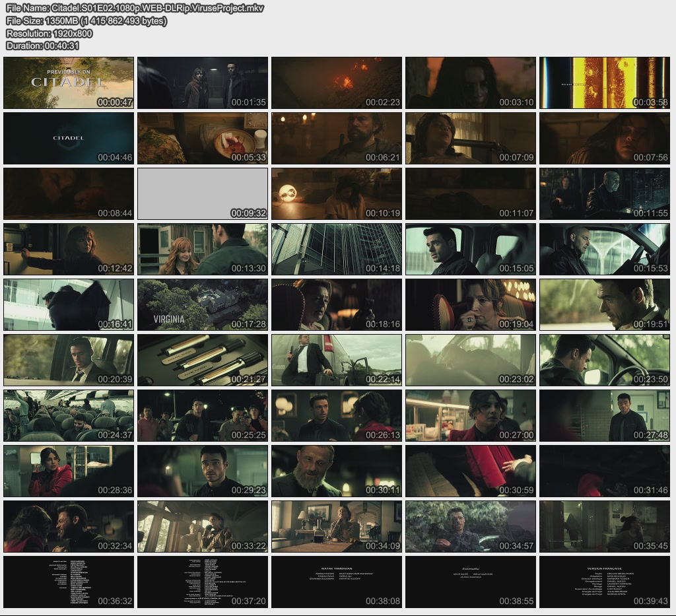Select the thumbnail at 00:30:11

337,471
